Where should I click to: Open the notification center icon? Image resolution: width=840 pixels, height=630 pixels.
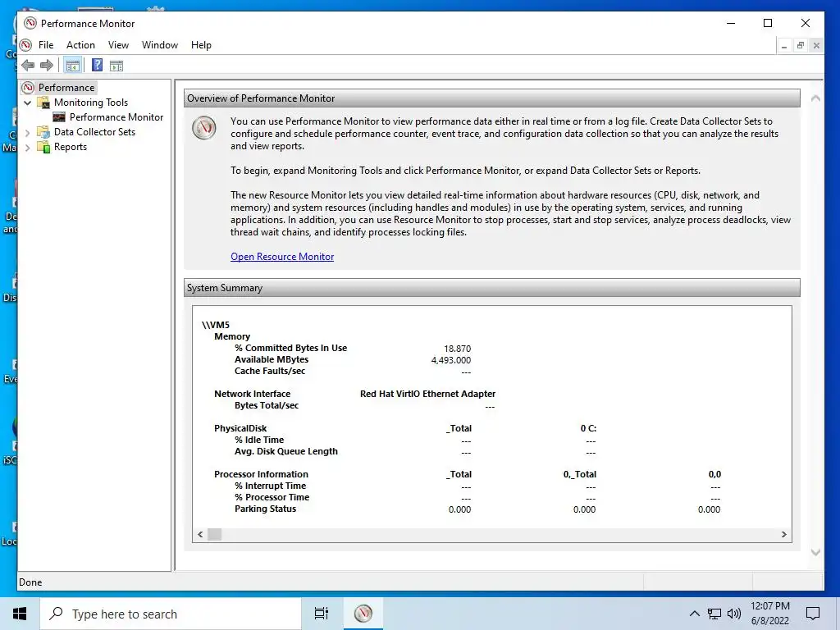click(813, 614)
